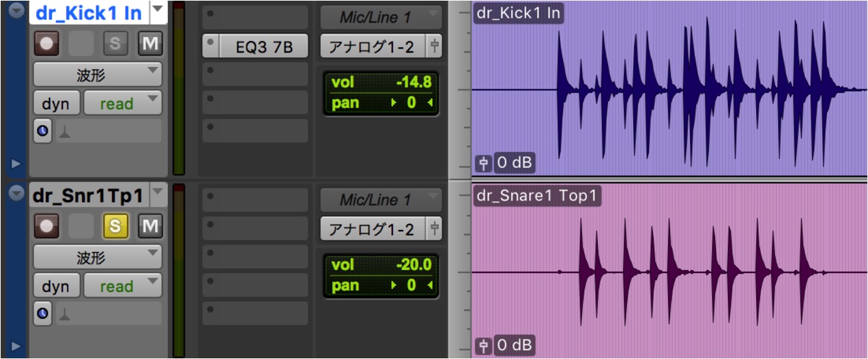The width and height of the screenshot is (868, 359).
Task: Click EQ3 7B insert selector dot
Action: click(211, 46)
